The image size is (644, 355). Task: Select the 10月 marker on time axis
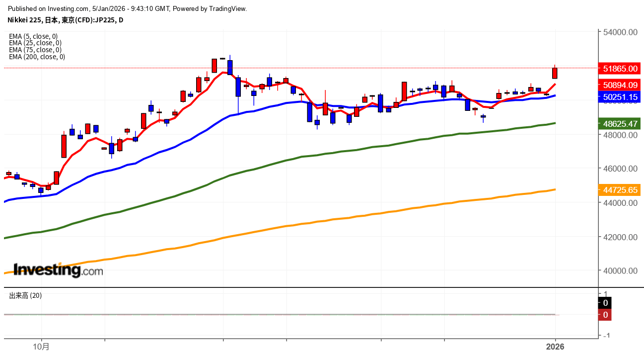[x=42, y=346]
